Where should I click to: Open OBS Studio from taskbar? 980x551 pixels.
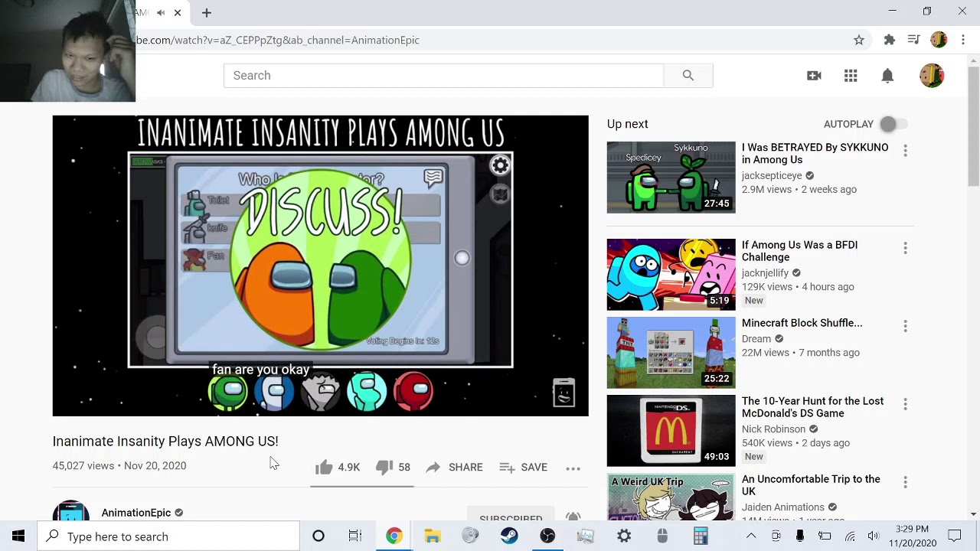pyautogui.click(x=547, y=536)
